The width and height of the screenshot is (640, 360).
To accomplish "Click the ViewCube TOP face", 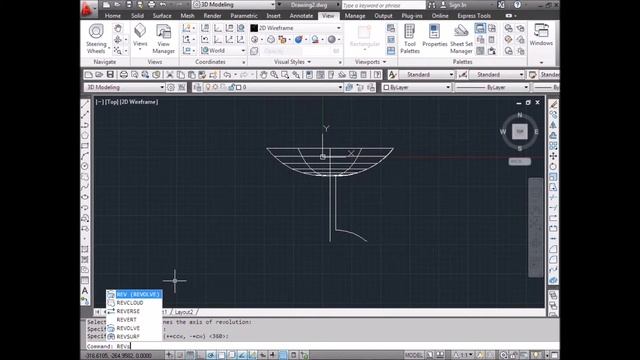I will click(x=520, y=131).
